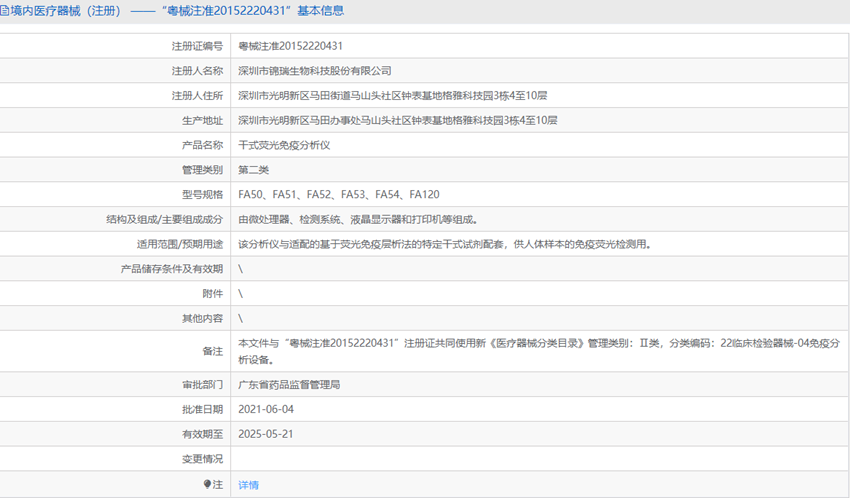Click the label 备注
The image size is (850, 498).
click(x=212, y=351)
